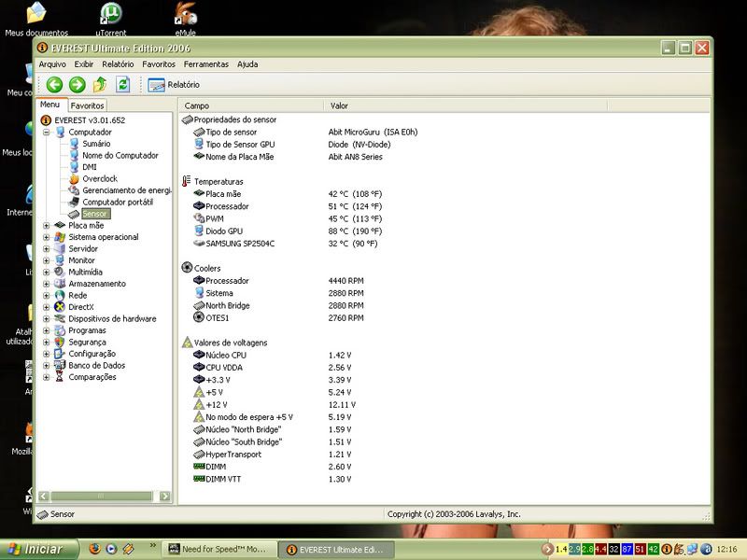The width and height of the screenshot is (747, 560).
Task: Open the Exibir menu
Action: (84, 64)
